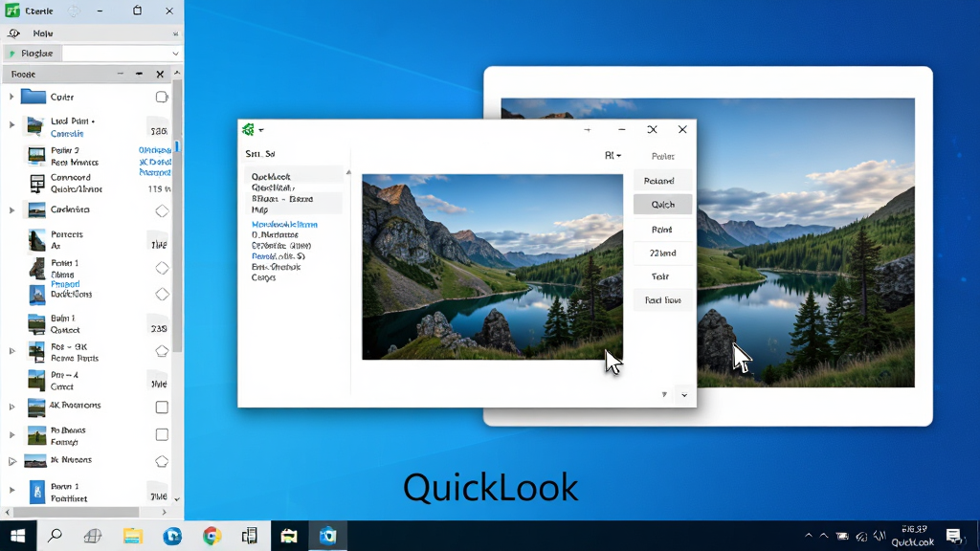Tick the checkbox on the 4K Posarons row
Image resolution: width=980 pixels, height=551 pixels.
tap(162, 408)
